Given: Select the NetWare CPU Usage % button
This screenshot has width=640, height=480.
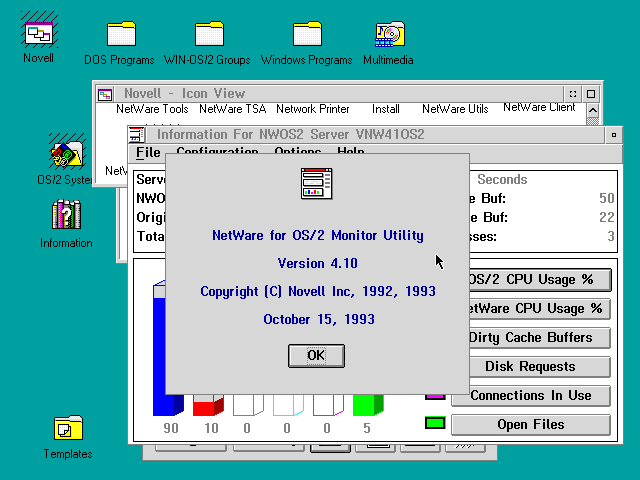Looking at the screenshot, I should tap(540, 309).
